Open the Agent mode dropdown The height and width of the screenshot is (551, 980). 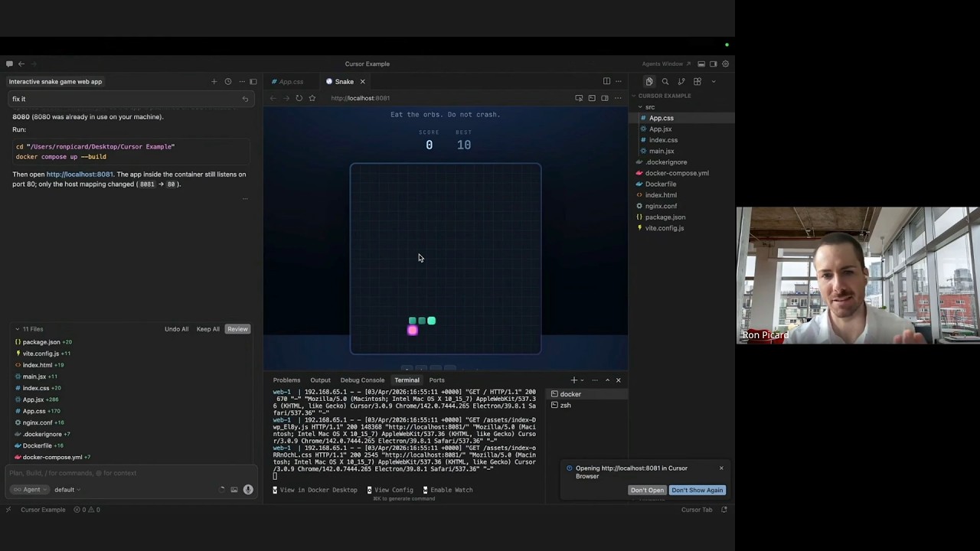click(x=31, y=490)
